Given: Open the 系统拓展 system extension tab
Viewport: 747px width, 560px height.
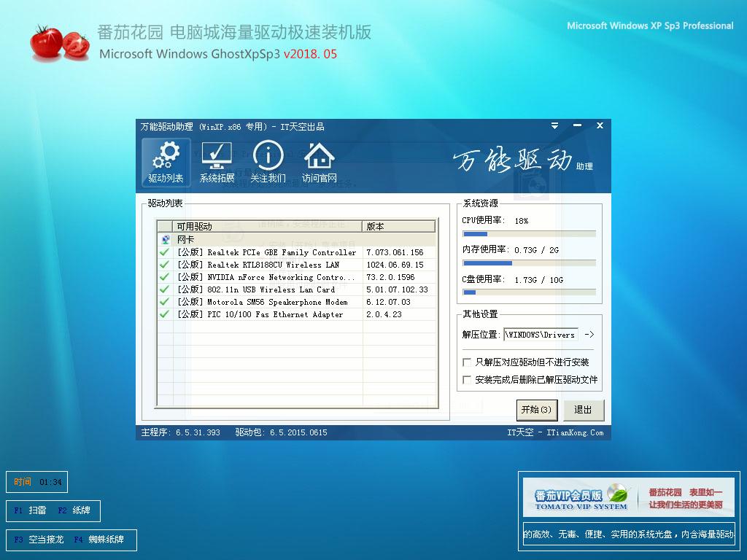Looking at the screenshot, I should tap(217, 162).
